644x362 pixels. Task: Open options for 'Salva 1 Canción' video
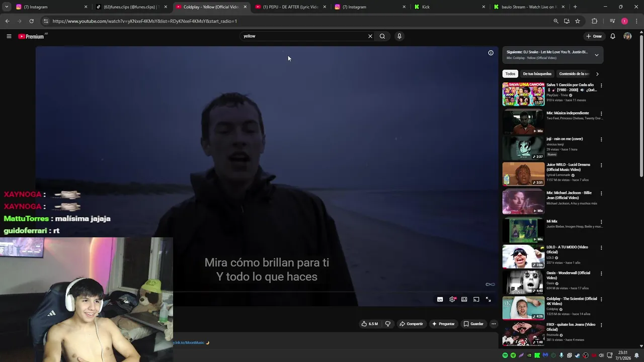click(601, 85)
